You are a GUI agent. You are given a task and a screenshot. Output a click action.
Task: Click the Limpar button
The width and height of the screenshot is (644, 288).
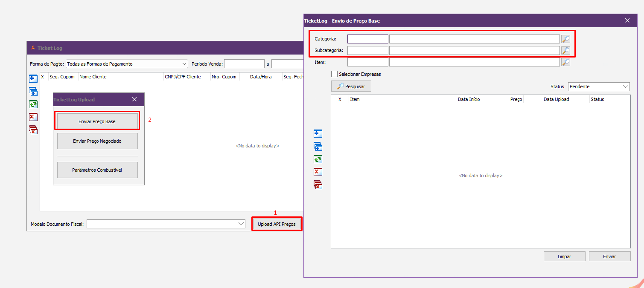point(564,256)
